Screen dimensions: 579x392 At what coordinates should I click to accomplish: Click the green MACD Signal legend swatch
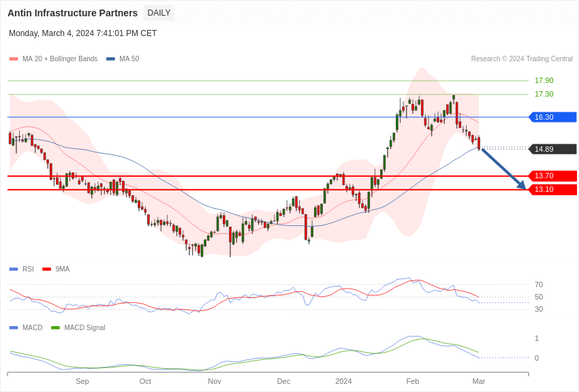(55, 328)
